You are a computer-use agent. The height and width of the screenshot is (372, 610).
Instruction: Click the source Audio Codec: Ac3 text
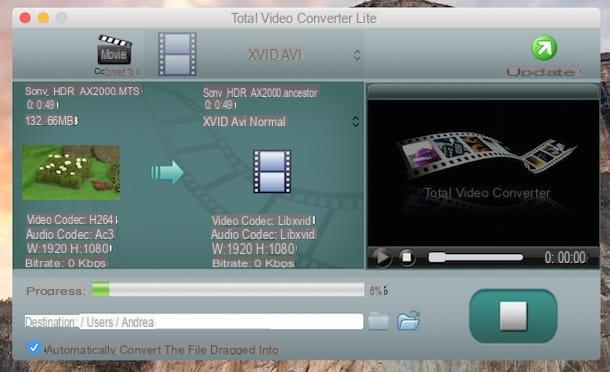pyautogui.click(x=71, y=234)
